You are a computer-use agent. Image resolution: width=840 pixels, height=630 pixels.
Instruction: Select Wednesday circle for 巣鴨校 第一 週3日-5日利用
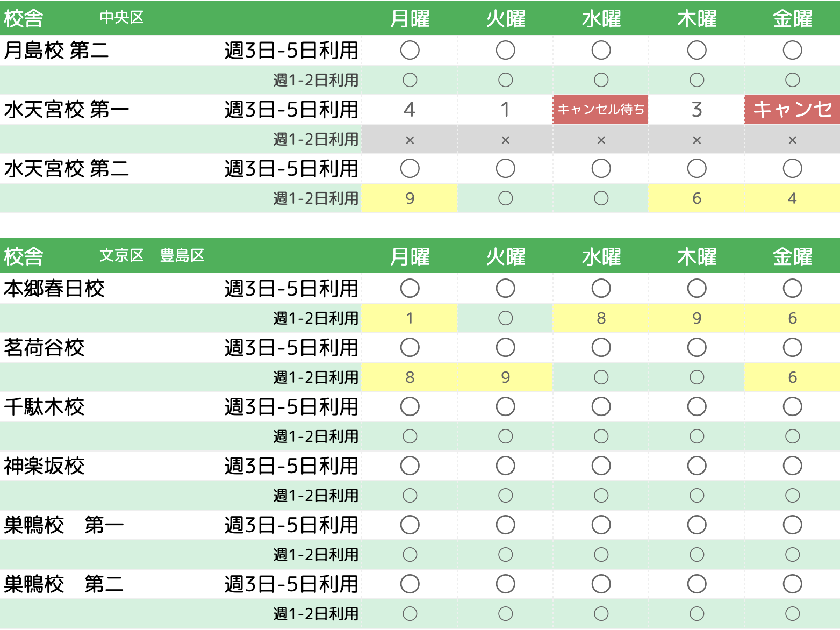pos(601,525)
